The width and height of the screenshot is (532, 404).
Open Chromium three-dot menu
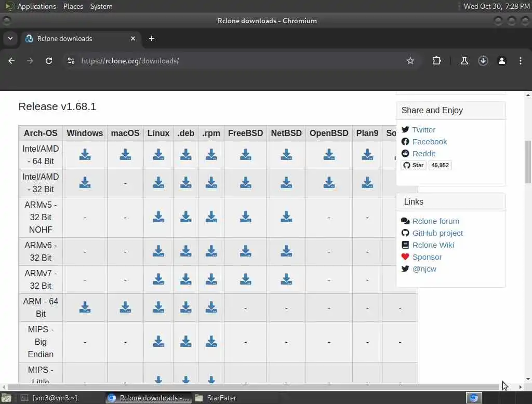tap(521, 61)
